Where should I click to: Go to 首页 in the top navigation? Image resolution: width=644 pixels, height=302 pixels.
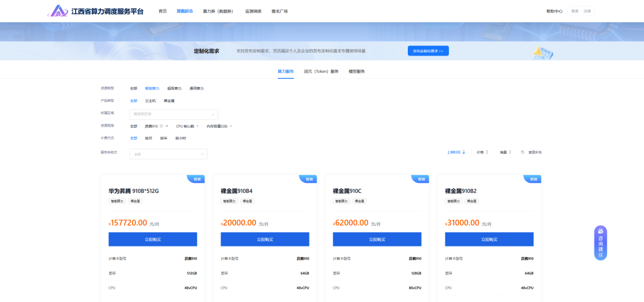point(163,11)
